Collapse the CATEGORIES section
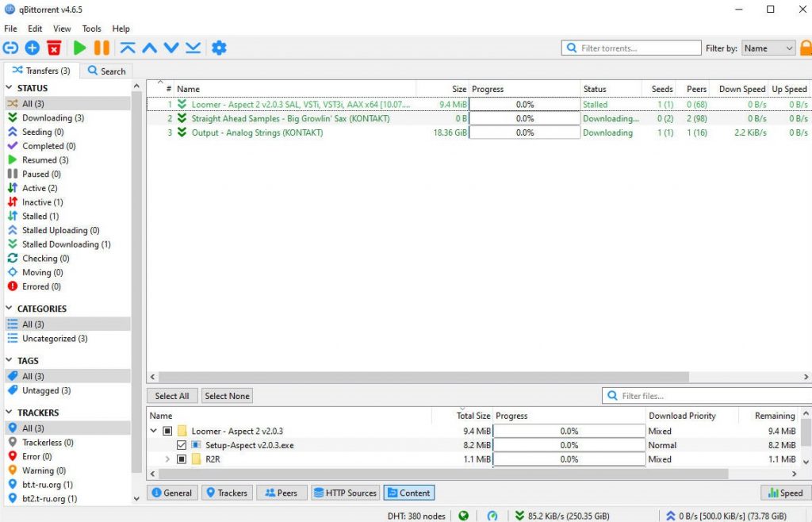Viewport: 812px width, 522px height. [9, 308]
